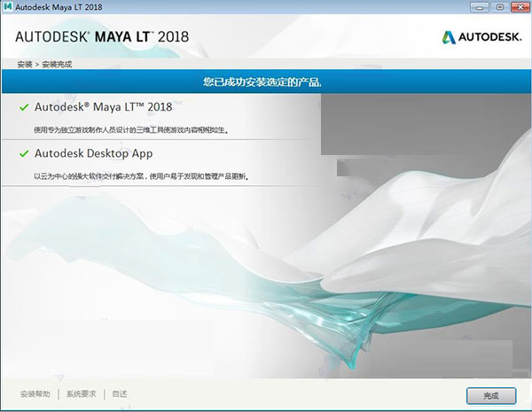Select the Autodesk Desktop App product title
The height and width of the screenshot is (412, 532).
(x=93, y=153)
